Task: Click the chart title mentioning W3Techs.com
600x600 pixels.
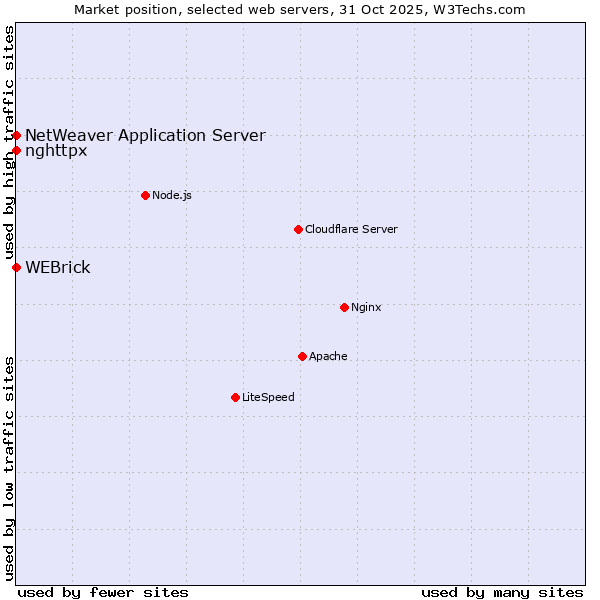Action: click(300, 9)
